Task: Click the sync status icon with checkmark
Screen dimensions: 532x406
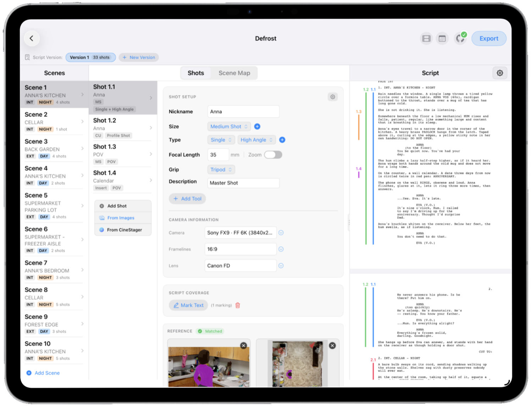Action: pos(460,38)
